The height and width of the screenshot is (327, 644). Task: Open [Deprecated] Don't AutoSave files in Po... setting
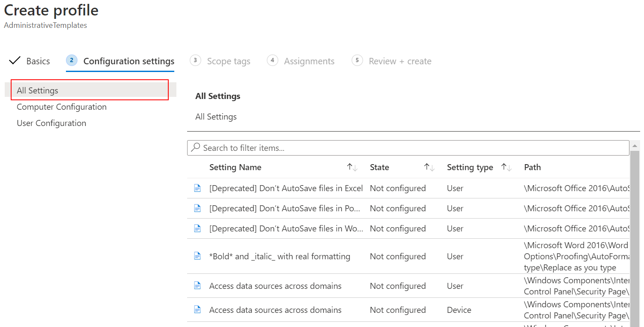tap(285, 208)
